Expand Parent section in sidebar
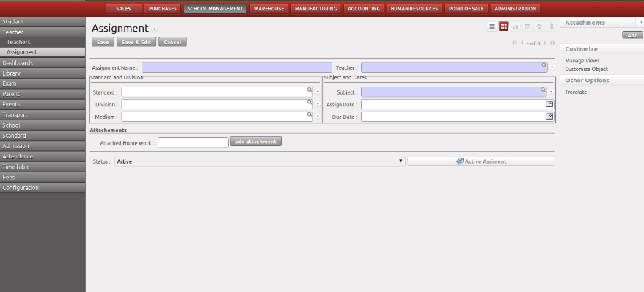 tap(43, 94)
